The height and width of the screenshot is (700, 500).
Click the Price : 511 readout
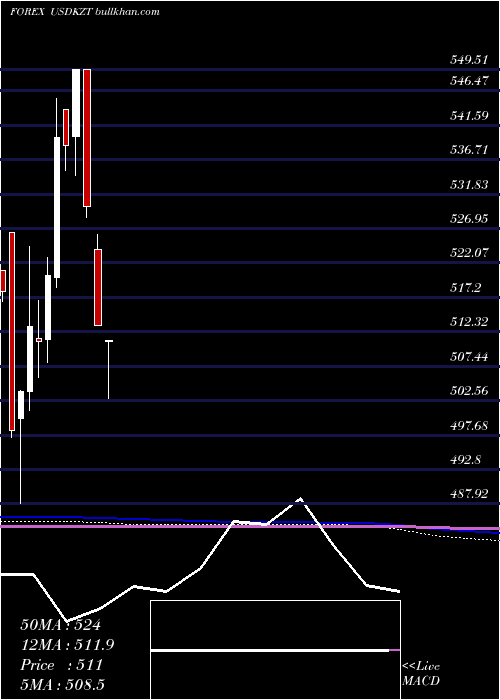pyautogui.click(x=62, y=665)
